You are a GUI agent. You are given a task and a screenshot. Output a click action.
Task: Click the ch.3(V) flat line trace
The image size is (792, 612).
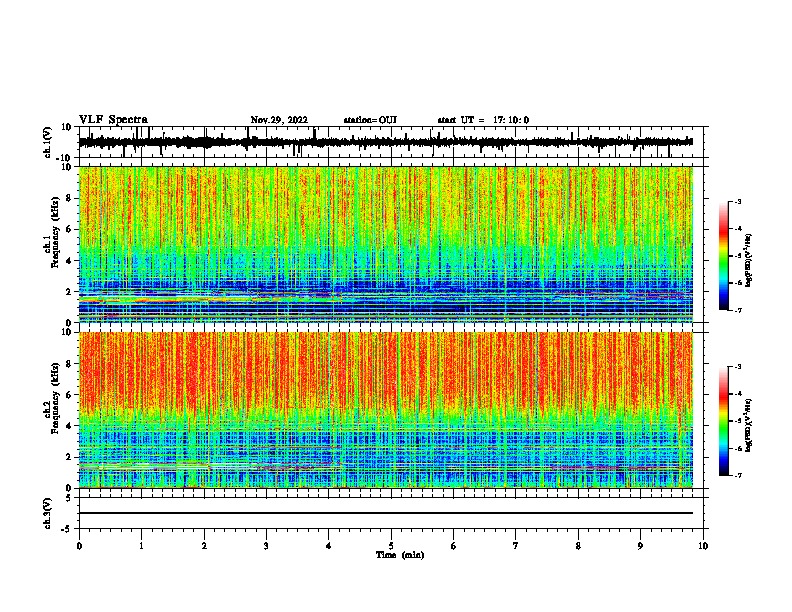tap(386, 513)
